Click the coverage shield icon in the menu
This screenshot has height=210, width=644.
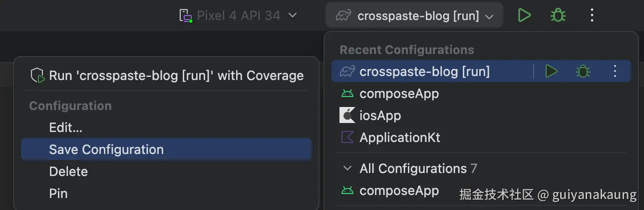(x=38, y=75)
